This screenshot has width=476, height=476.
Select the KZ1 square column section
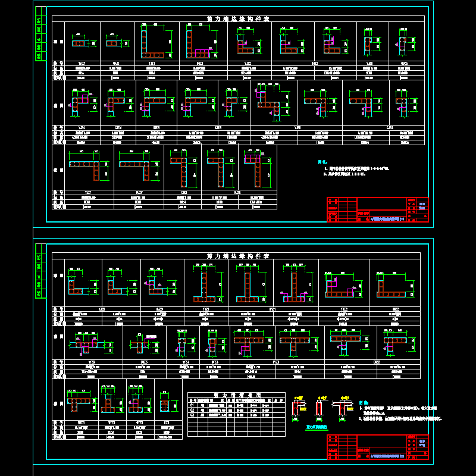click(165, 406)
